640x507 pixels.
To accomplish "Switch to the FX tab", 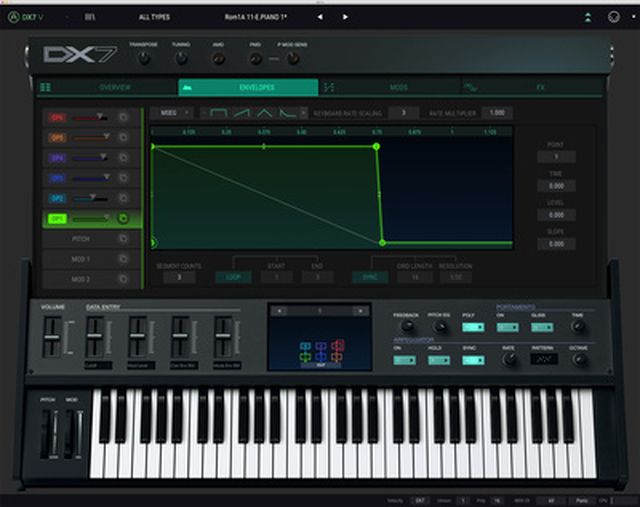I will (532, 87).
